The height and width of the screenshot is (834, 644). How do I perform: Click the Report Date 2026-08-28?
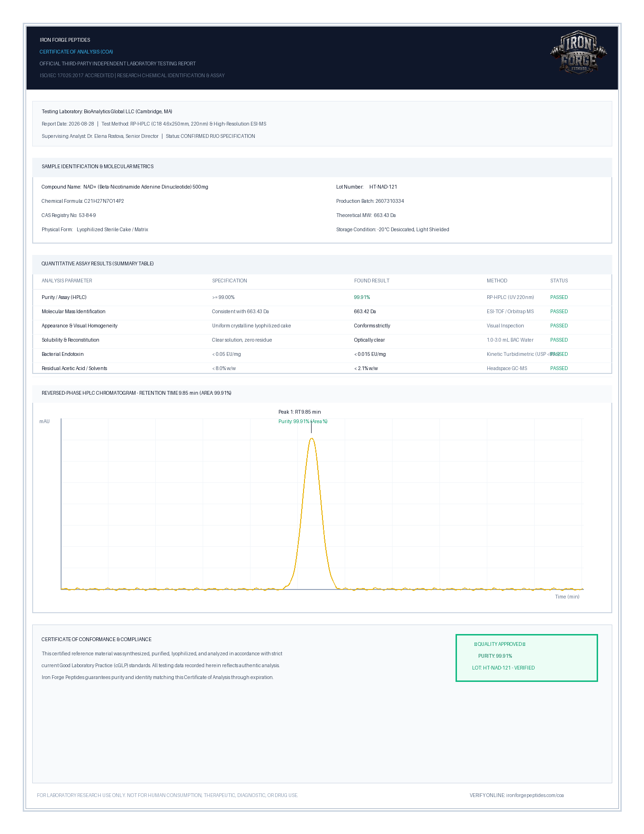[x=81, y=124]
